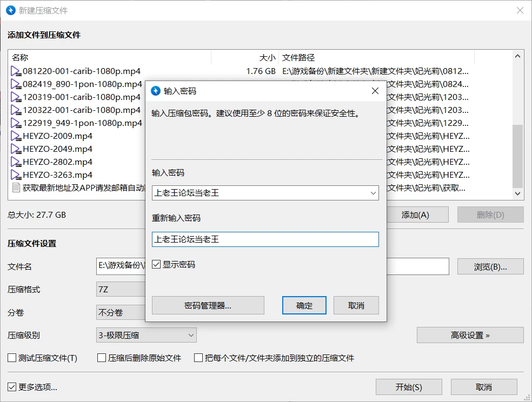Toggle the 更多选项... checkbox
This screenshot has width=532, height=402.
[x=12, y=387]
